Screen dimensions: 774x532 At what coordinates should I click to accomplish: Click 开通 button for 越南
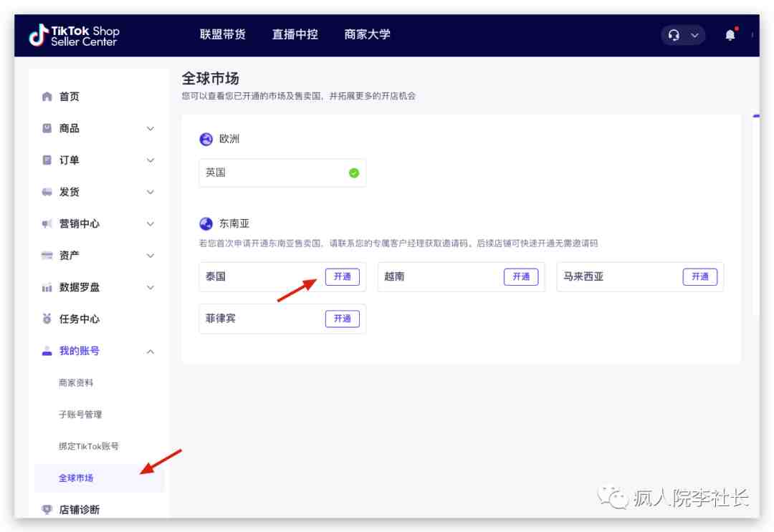(x=521, y=276)
